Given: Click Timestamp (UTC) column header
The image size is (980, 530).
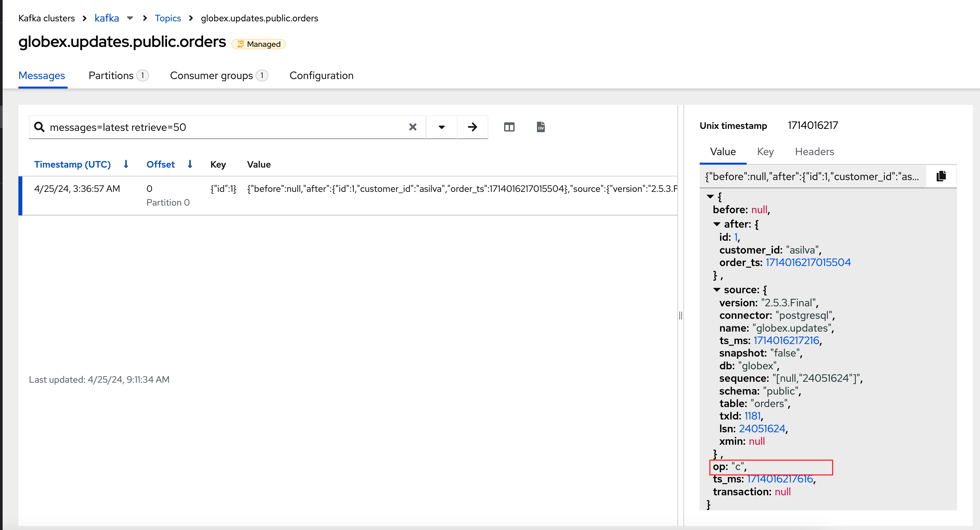Looking at the screenshot, I should pyautogui.click(x=72, y=164).
